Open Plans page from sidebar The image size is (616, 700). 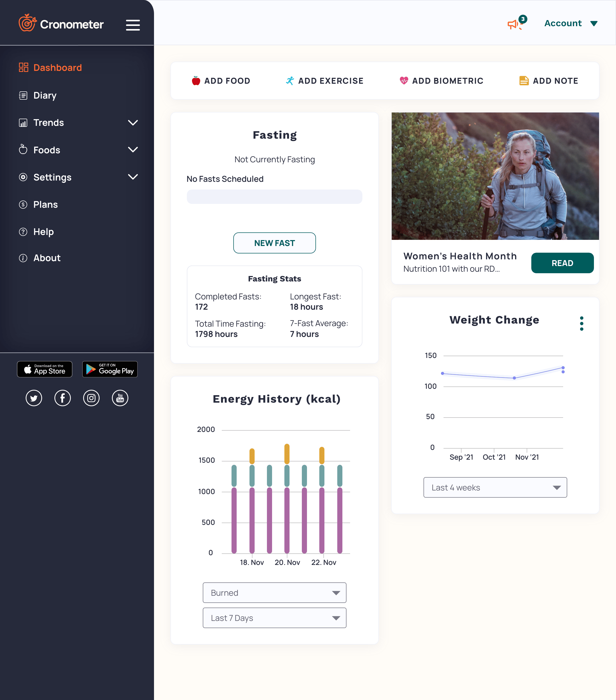(x=45, y=204)
